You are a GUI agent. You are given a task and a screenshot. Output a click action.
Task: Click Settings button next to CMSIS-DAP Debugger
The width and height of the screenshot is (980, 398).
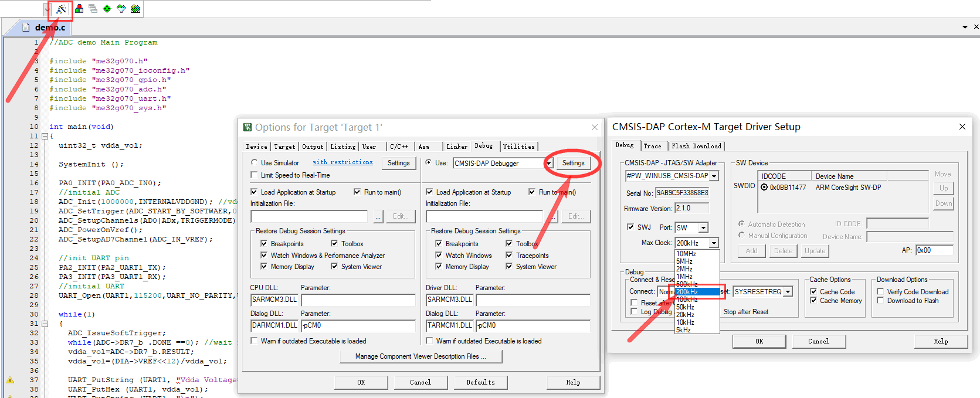pyautogui.click(x=573, y=163)
